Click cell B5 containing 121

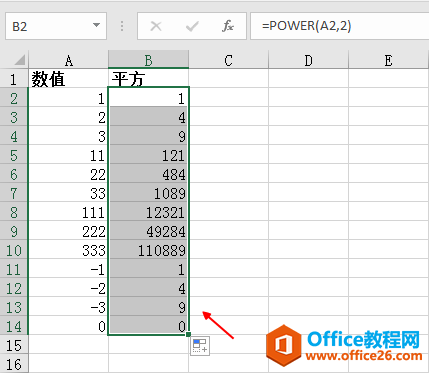[149, 154]
